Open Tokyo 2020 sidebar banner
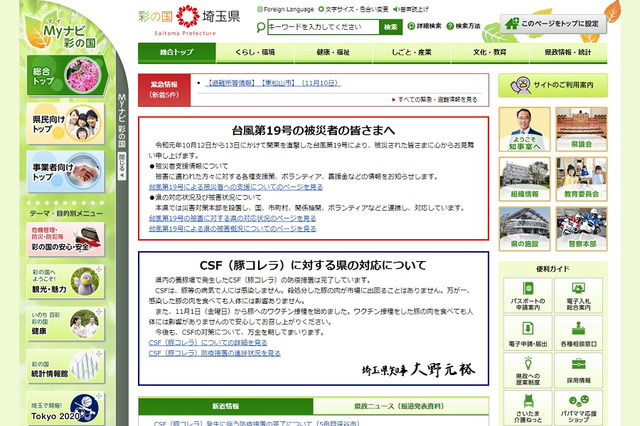640x426 pixels. (x=65, y=409)
